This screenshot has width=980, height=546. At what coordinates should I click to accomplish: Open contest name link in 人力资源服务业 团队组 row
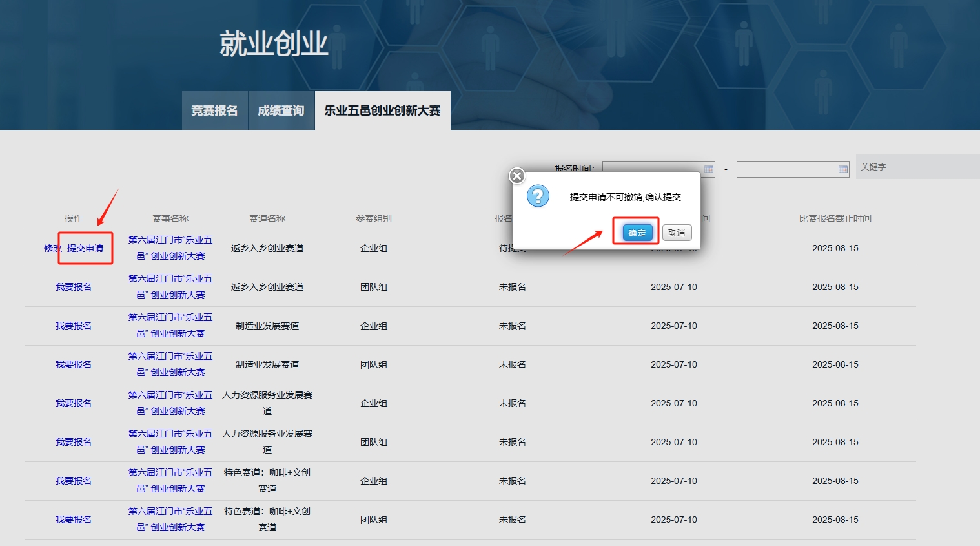coord(170,442)
